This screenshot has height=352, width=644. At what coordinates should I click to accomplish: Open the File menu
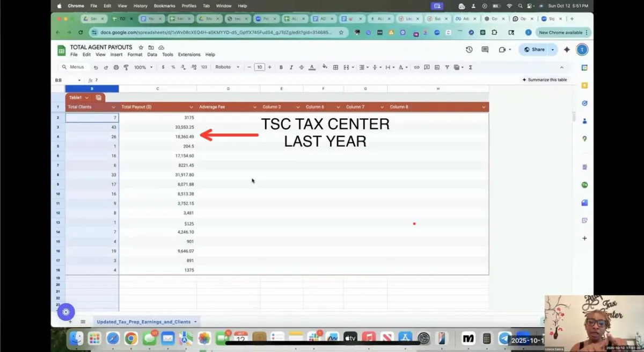pyautogui.click(x=74, y=55)
